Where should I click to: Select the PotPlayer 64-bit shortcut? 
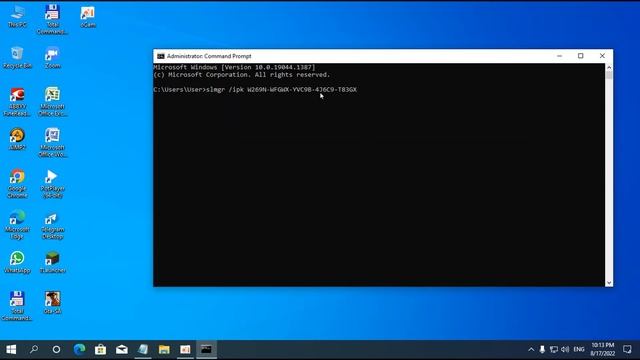[x=52, y=184]
